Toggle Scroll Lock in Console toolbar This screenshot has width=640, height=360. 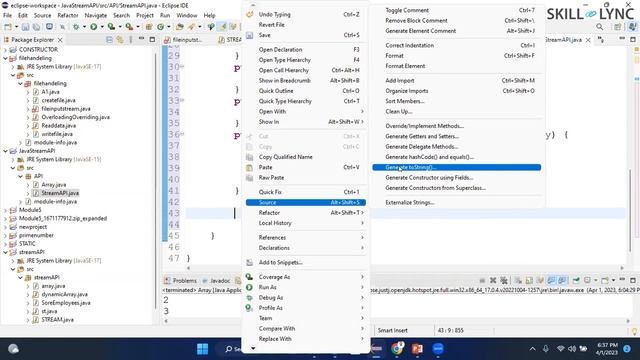pos(529,280)
